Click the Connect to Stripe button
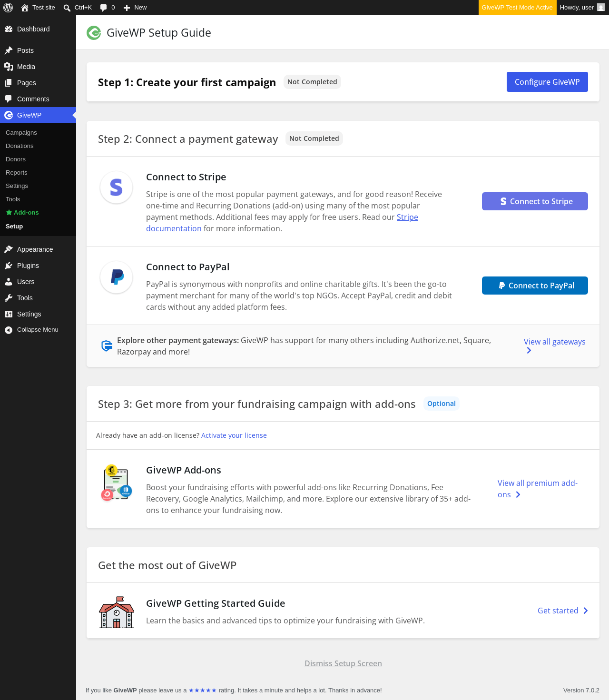Viewport: 609px width, 700px height. 535,201
